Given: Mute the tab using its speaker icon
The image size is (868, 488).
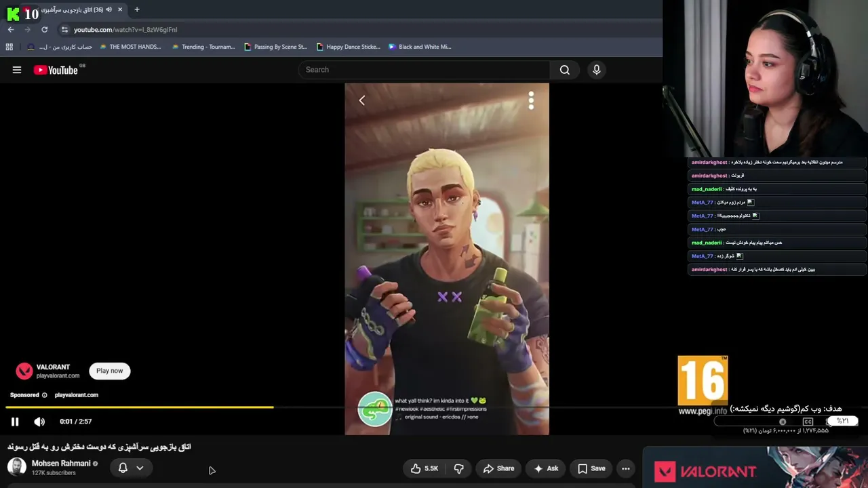Looking at the screenshot, I should point(108,9).
